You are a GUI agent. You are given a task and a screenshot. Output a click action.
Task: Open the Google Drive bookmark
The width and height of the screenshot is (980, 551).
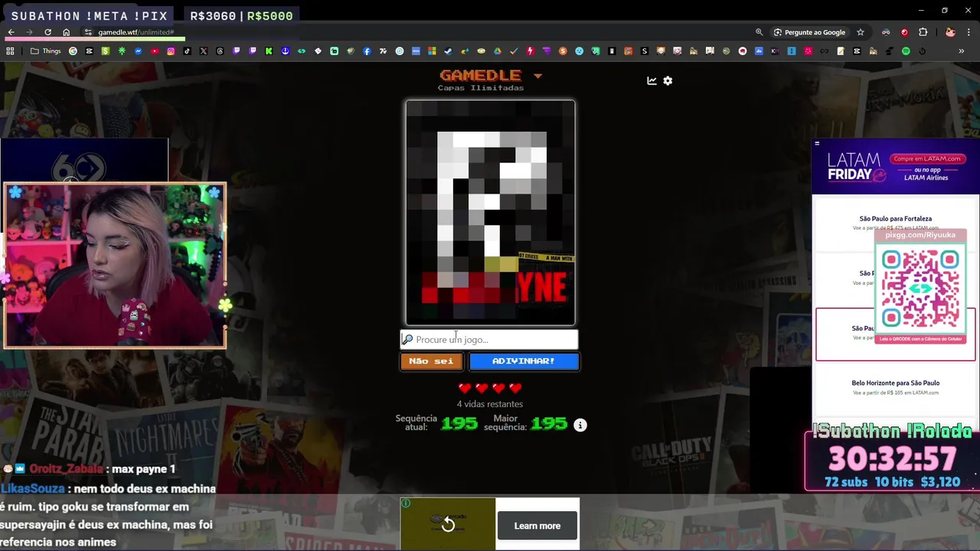click(497, 51)
